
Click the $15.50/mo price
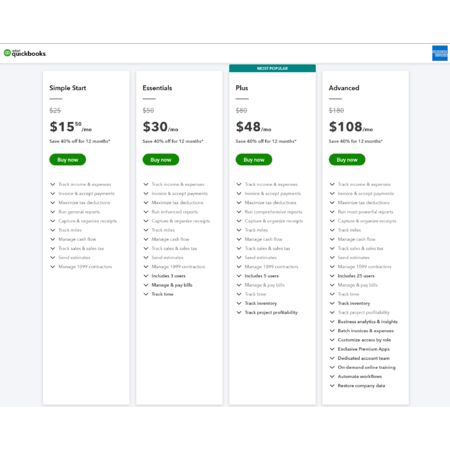click(x=71, y=127)
